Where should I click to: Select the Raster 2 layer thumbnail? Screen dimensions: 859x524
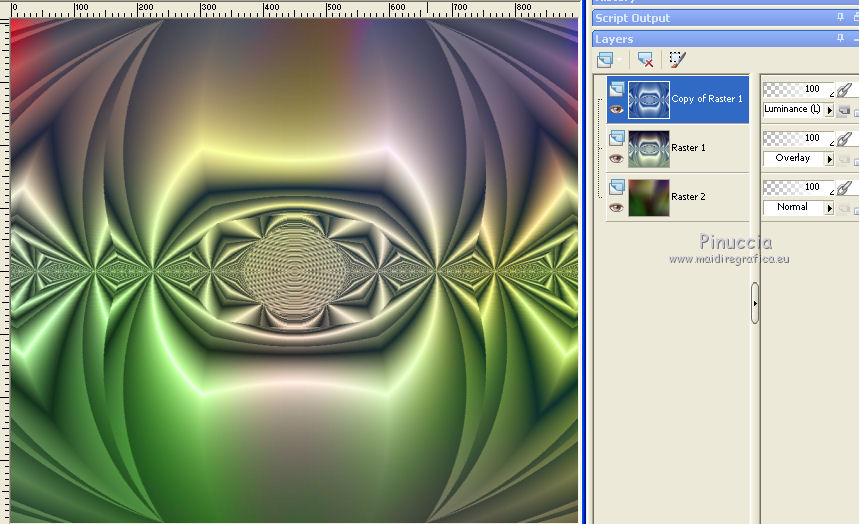pyautogui.click(x=649, y=197)
